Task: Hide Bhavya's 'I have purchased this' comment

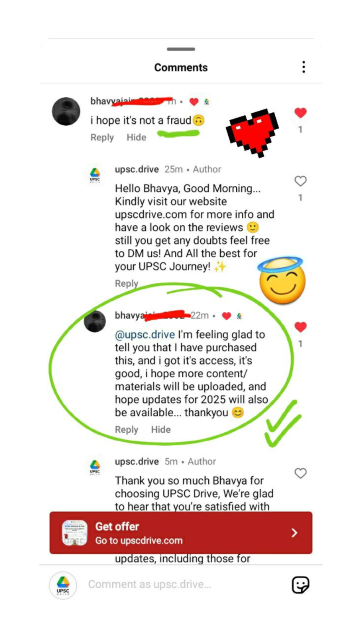Action: [x=161, y=430]
